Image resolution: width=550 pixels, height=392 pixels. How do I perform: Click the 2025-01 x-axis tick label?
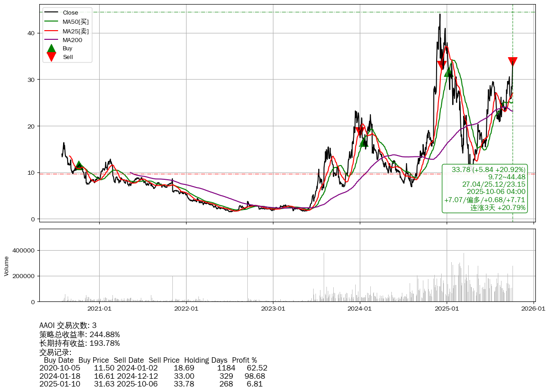tap(447, 309)
